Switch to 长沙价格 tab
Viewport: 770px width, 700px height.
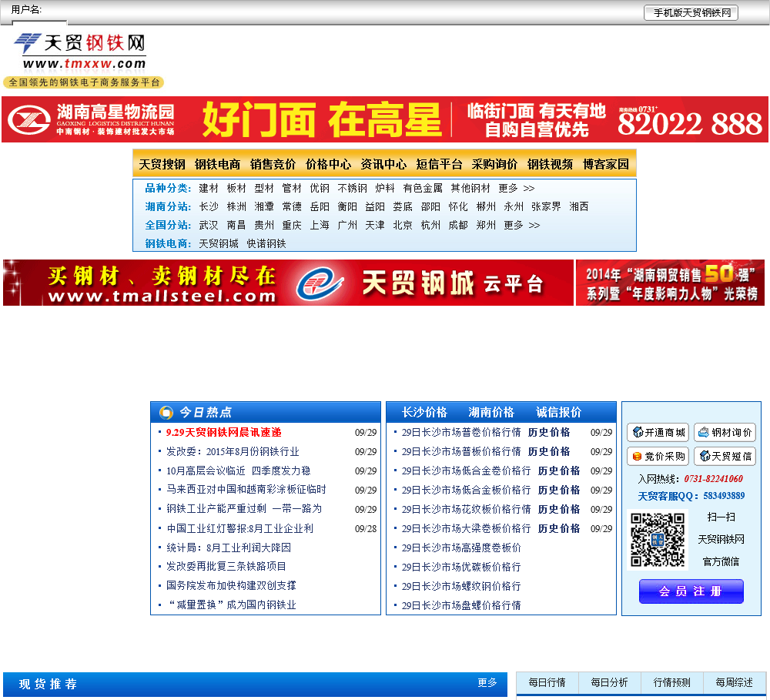point(424,412)
